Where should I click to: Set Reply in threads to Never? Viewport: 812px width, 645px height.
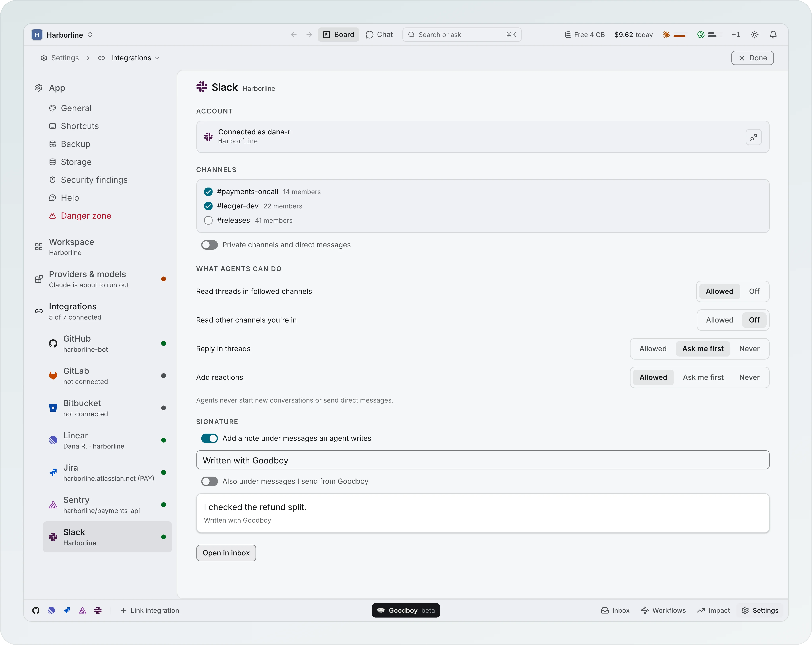[749, 349]
